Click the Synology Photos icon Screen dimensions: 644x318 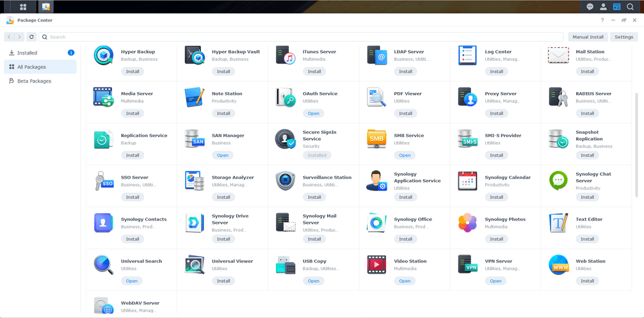(467, 223)
